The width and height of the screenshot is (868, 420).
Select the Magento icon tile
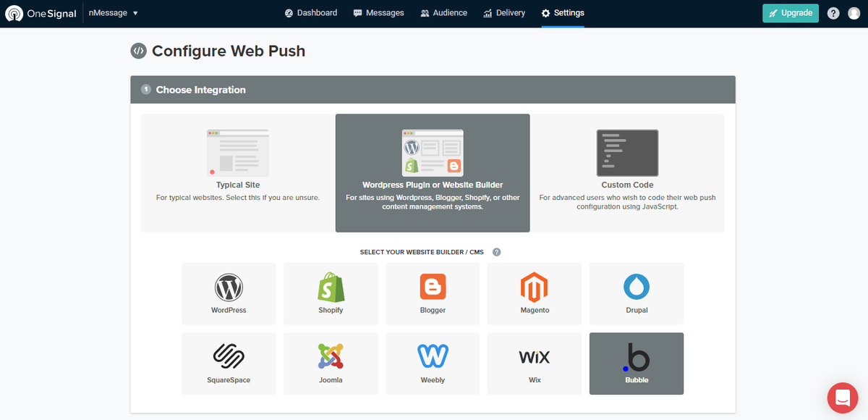tap(535, 293)
